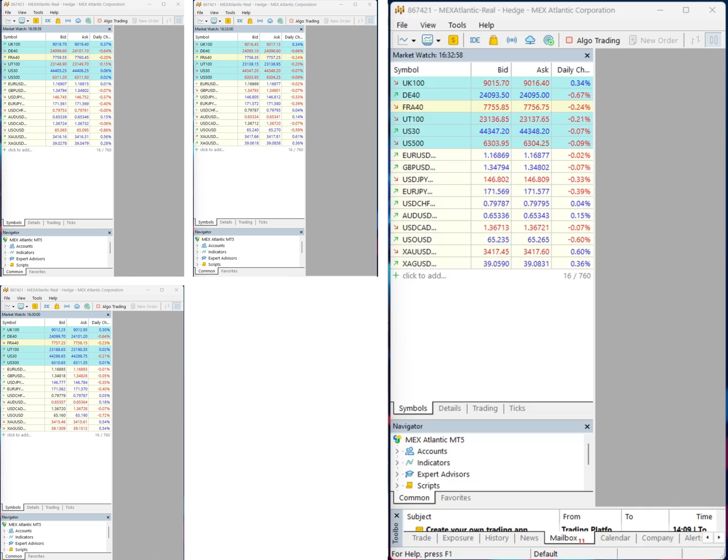Click Market bag icon in 16:39:59 window
The image size is (728, 560).
pos(58,21)
